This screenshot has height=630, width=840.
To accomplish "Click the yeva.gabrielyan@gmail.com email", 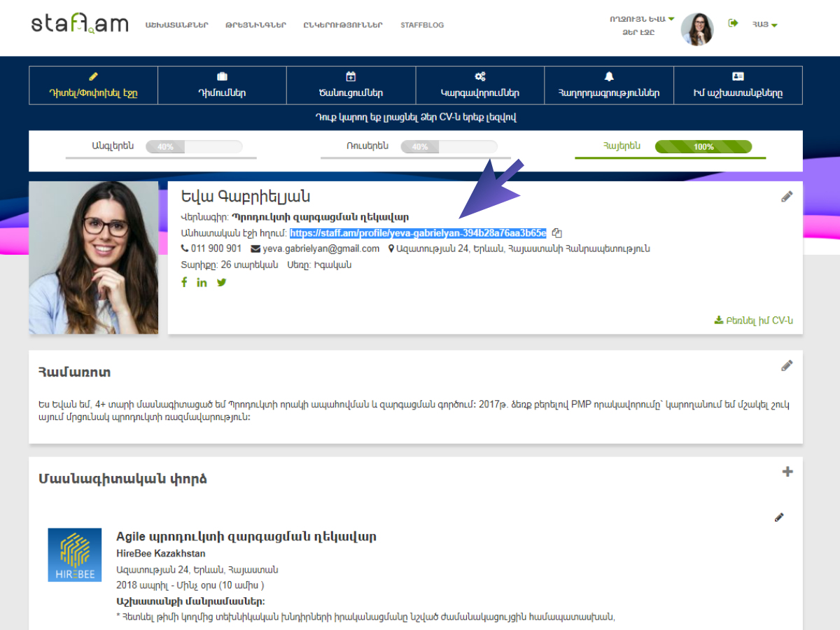I will pos(321,248).
